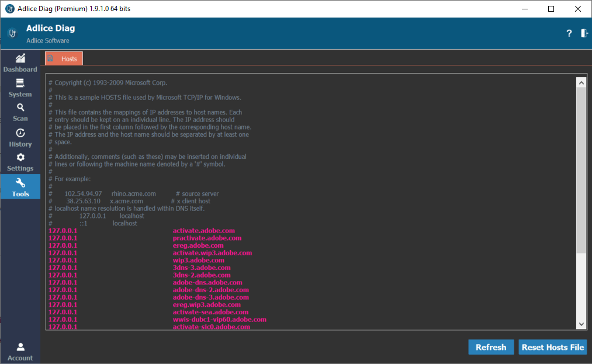Maximize the Adlice Diag window
This screenshot has height=364, width=592.
click(551, 9)
